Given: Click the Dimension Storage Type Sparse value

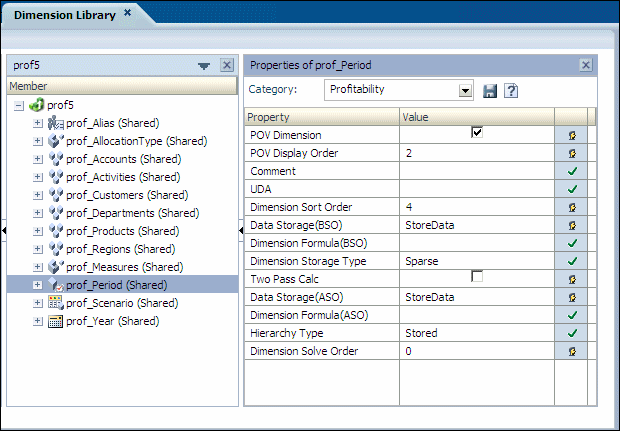Looking at the screenshot, I should coord(422,261).
